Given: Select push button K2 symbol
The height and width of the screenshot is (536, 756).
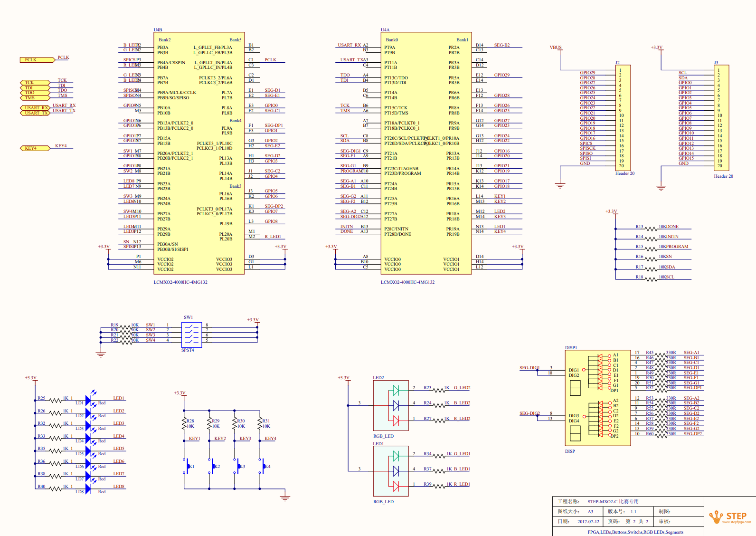Looking at the screenshot, I should 211,466.
